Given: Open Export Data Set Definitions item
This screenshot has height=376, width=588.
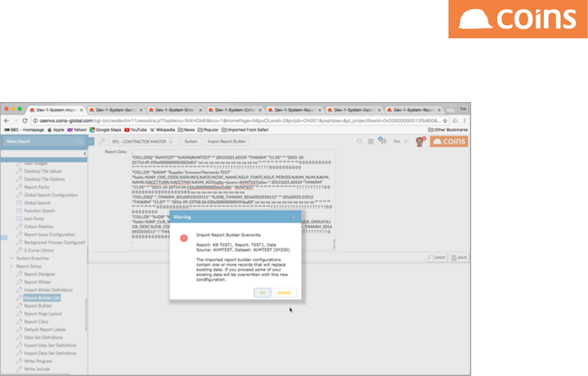Looking at the screenshot, I should [x=50, y=345].
